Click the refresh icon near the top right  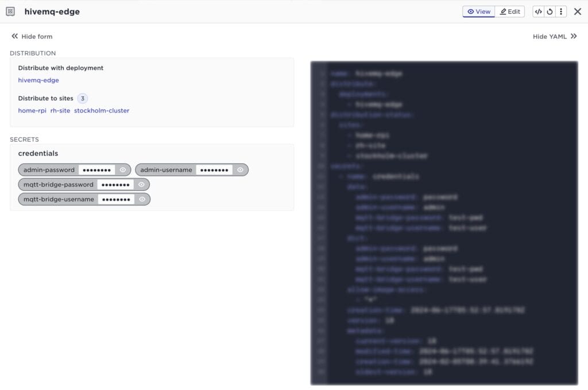550,11
